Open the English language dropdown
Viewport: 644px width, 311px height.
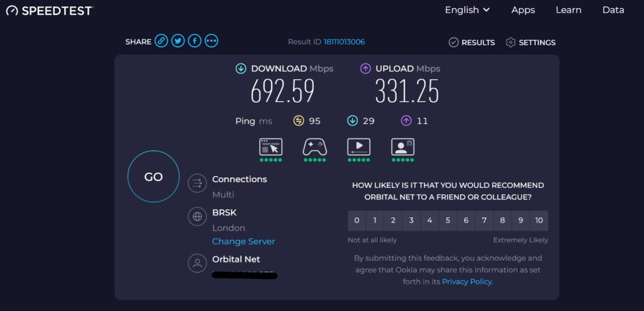coord(467,10)
